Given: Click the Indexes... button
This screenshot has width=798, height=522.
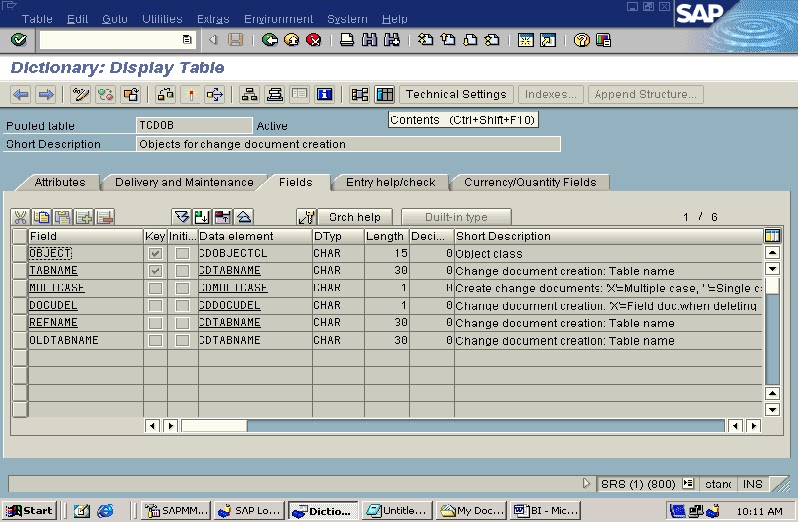Looking at the screenshot, I should [x=551, y=94].
